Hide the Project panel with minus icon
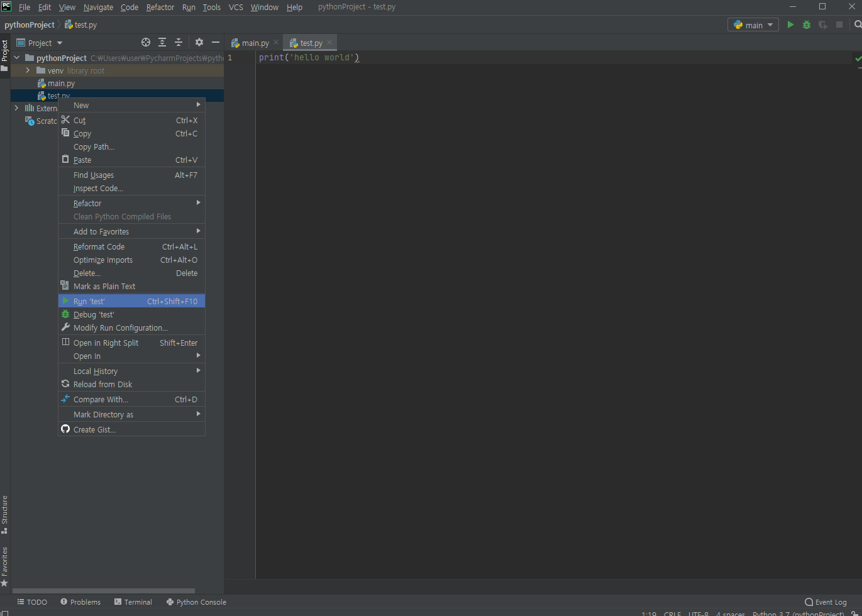862x616 pixels. [x=216, y=43]
